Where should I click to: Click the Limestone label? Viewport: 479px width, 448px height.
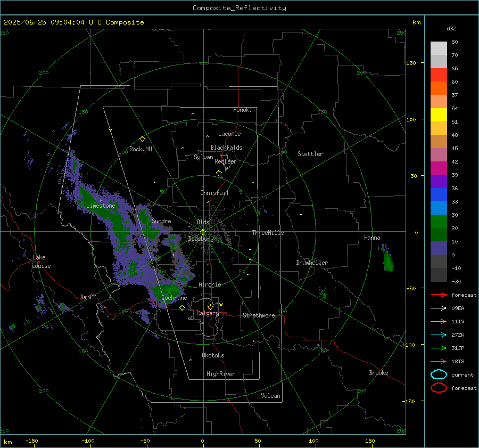(101, 206)
